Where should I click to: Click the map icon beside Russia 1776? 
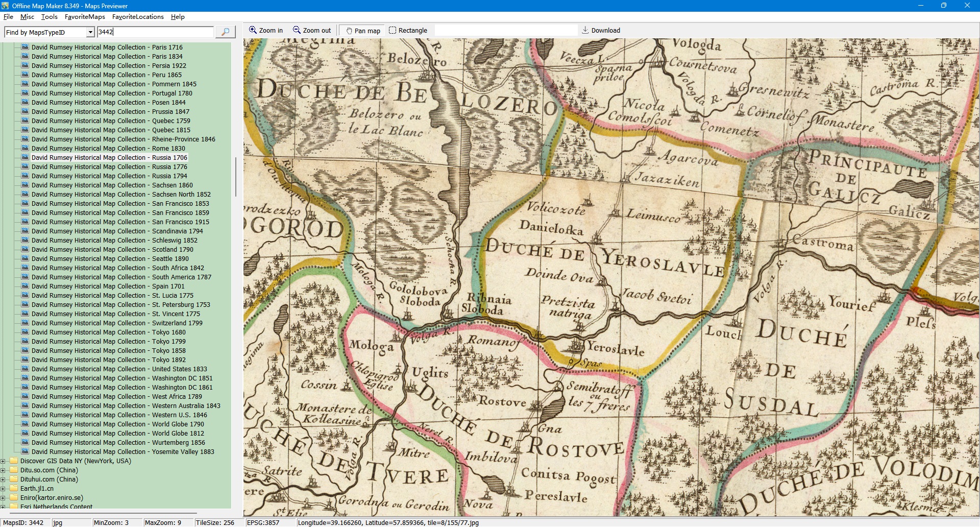click(25, 166)
